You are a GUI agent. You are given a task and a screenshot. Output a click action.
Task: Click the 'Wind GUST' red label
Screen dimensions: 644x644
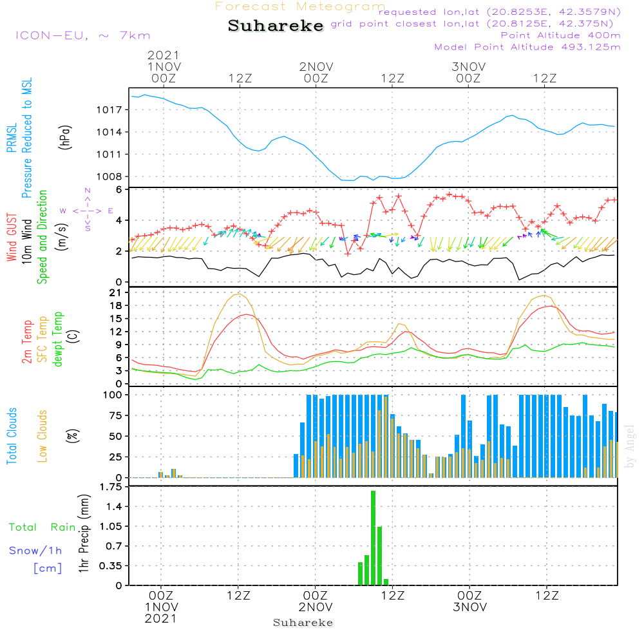12,238
